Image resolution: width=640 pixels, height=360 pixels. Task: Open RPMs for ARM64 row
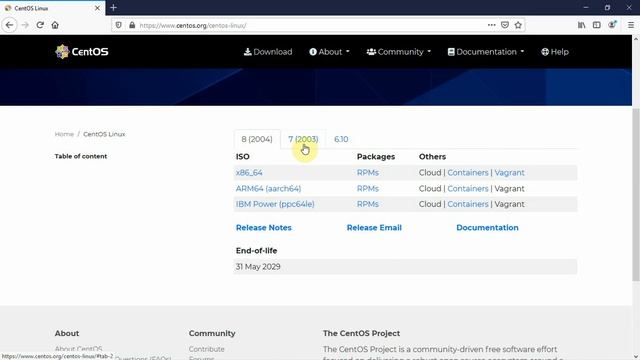tap(368, 189)
